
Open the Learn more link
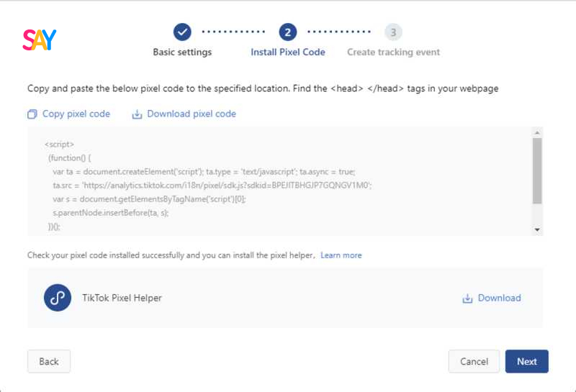(341, 255)
